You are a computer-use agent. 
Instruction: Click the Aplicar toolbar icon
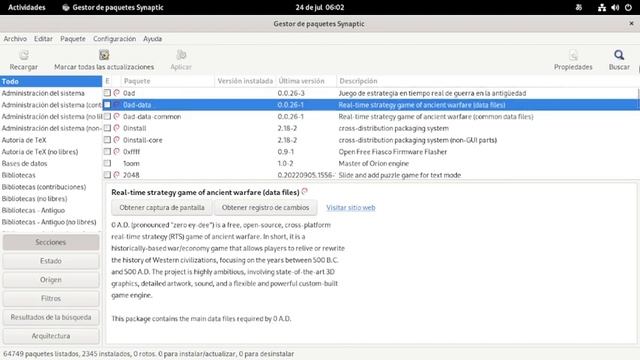[181, 55]
